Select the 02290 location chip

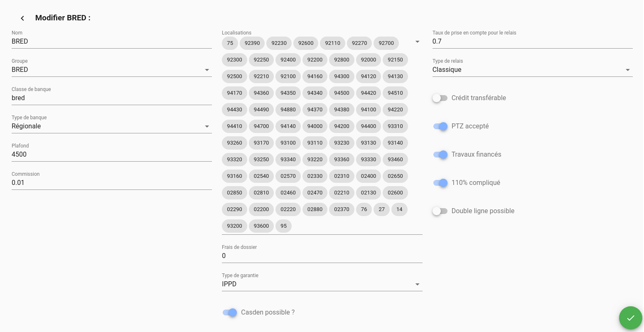(x=235, y=209)
